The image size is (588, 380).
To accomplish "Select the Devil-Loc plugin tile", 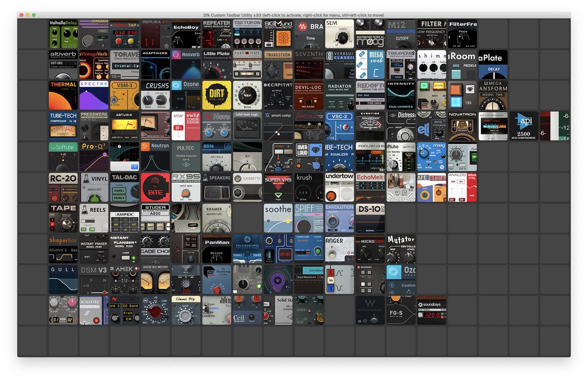I will (x=309, y=95).
